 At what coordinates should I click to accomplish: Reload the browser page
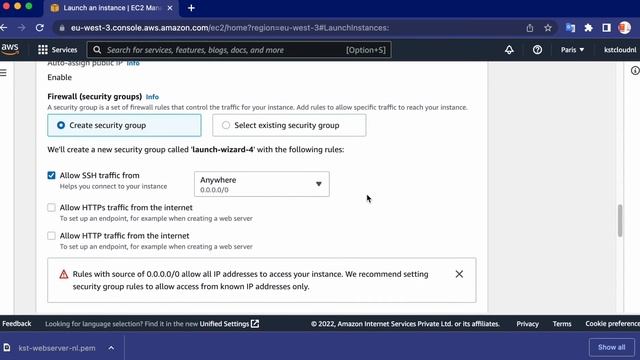tap(40, 28)
